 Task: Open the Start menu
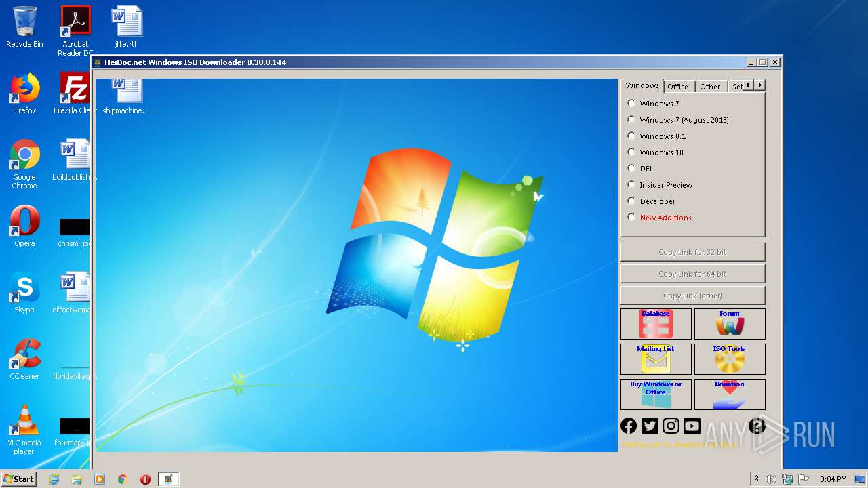click(19, 479)
